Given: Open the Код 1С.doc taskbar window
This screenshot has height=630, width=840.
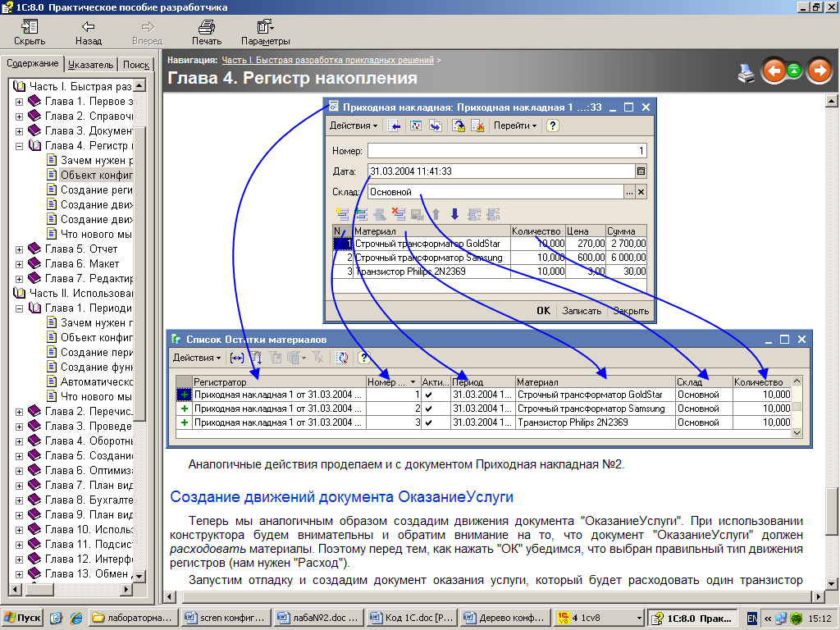Looking at the screenshot, I should pyautogui.click(x=411, y=618).
